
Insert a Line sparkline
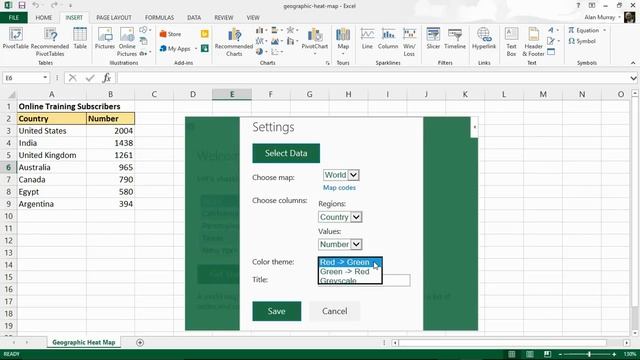pyautogui.click(x=367, y=38)
